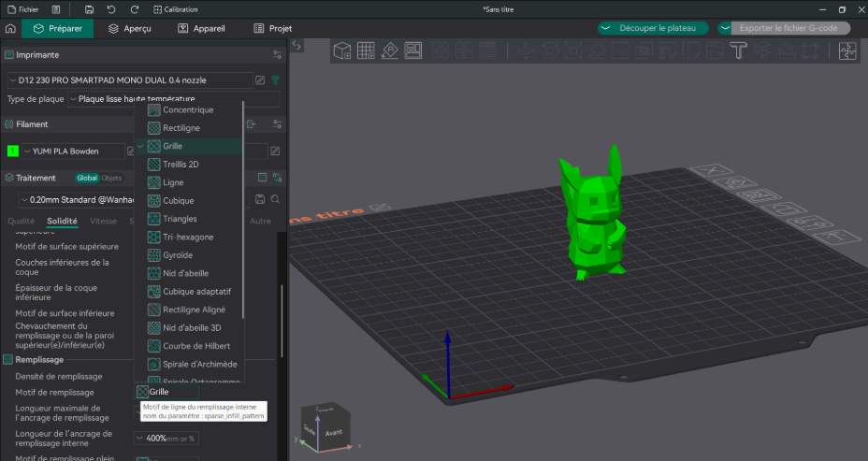Click the green Wi-Fi printer connection icon
The width and height of the screenshot is (868, 461).
[275, 80]
